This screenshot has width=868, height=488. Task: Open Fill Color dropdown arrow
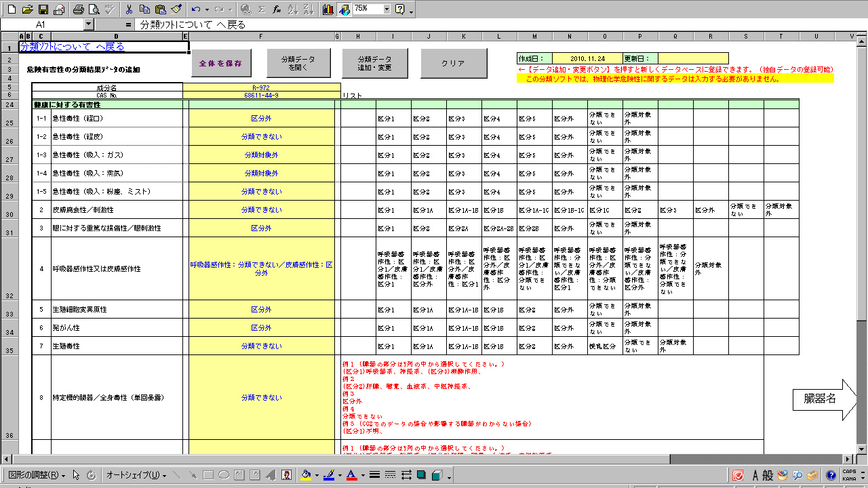pyautogui.click(x=316, y=475)
